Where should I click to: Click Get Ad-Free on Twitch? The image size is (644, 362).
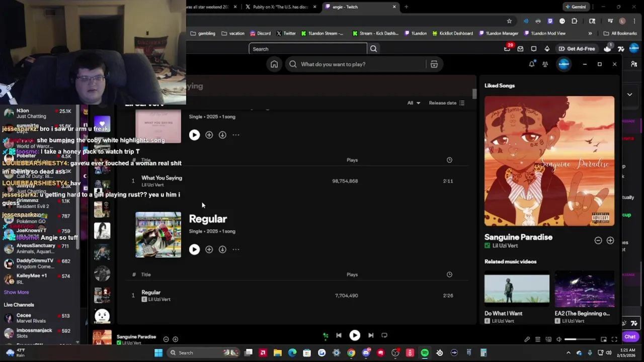coord(577,49)
